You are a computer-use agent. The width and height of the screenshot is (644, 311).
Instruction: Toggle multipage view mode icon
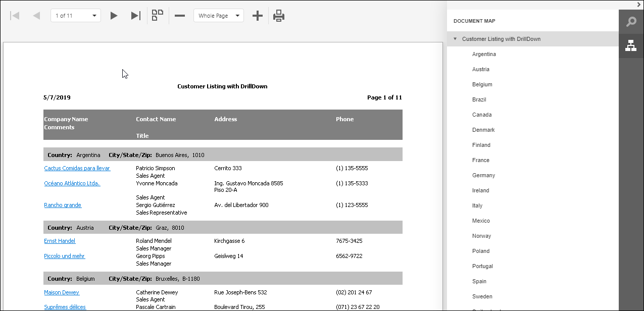158,16
